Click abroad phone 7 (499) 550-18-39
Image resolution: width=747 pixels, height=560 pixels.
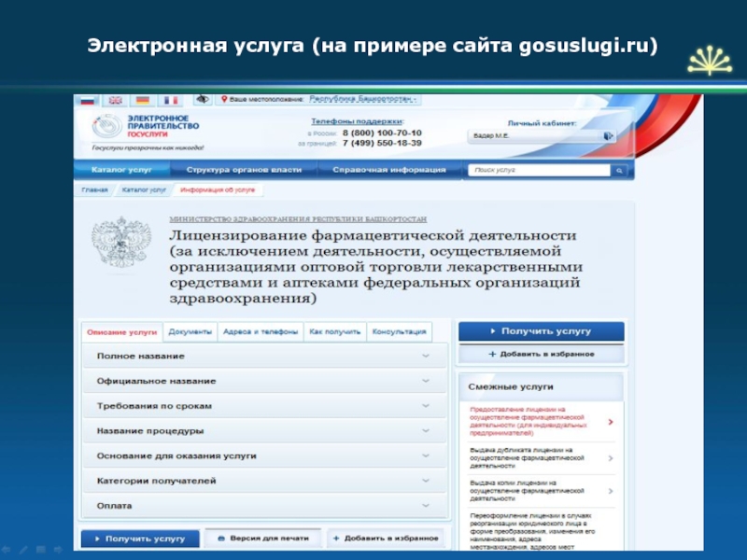(382, 144)
